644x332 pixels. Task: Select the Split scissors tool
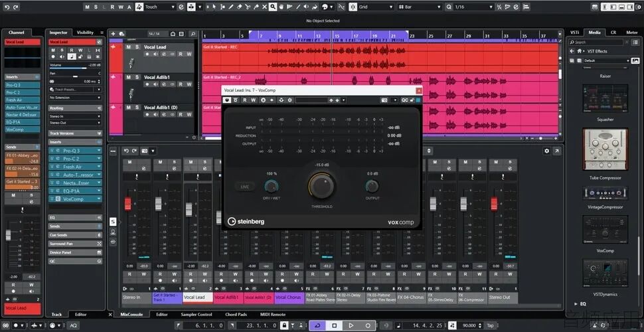click(248, 7)
